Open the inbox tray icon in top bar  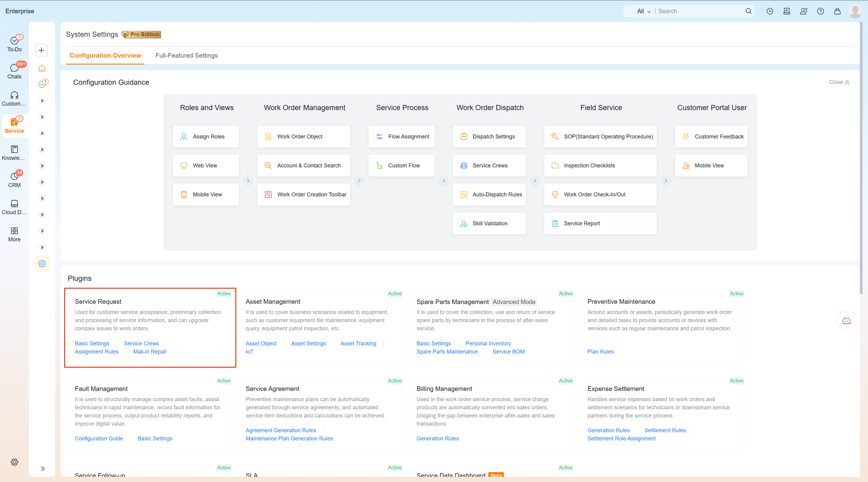pyautogui.click(x=786, y=11)
